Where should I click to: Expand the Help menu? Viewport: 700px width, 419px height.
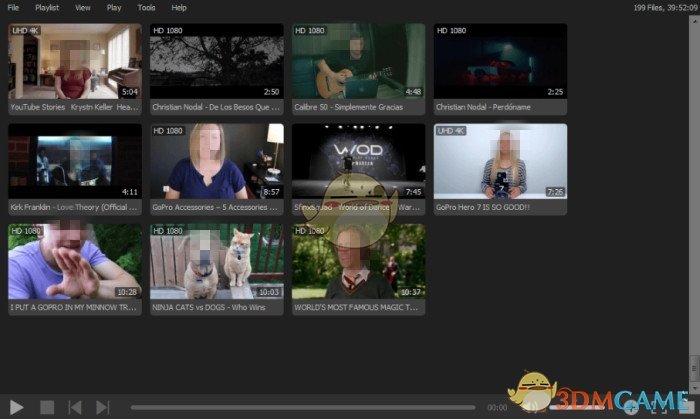pos(179,7)
